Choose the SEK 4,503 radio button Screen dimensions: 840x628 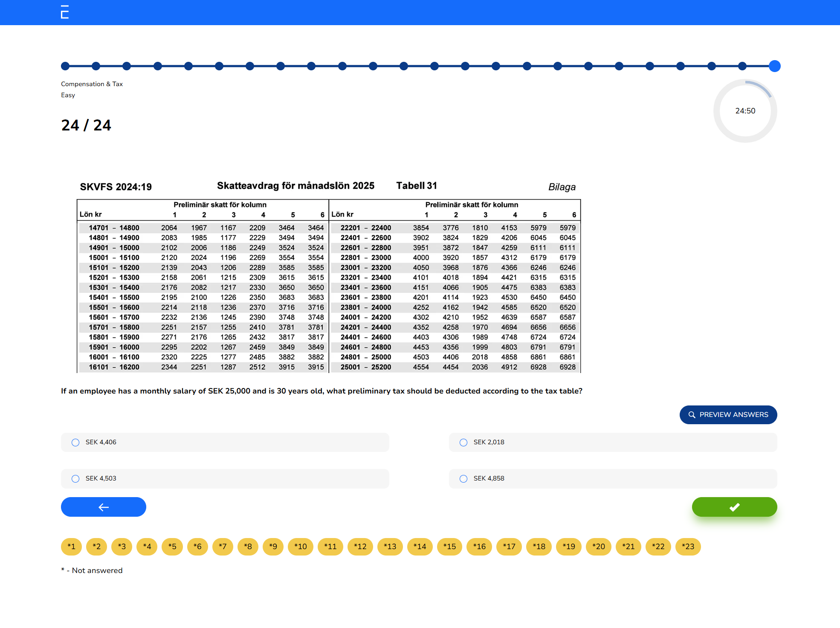point(75,479)
